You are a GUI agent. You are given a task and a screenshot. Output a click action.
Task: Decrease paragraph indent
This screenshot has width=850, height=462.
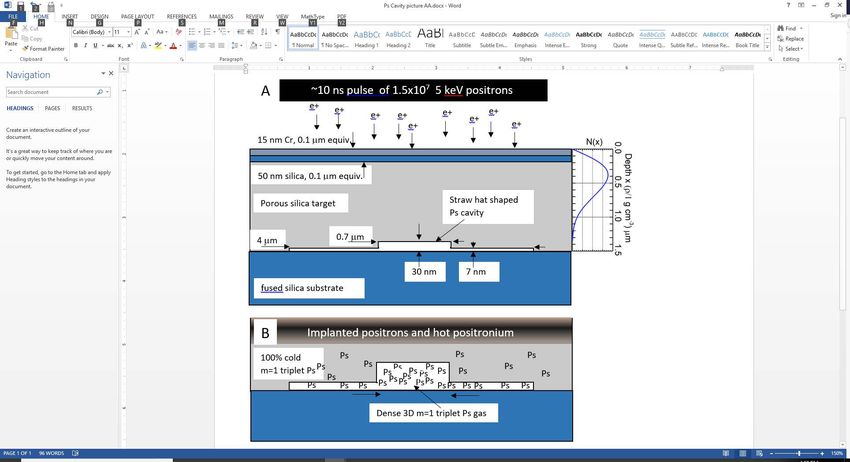(x=241, y=32)
